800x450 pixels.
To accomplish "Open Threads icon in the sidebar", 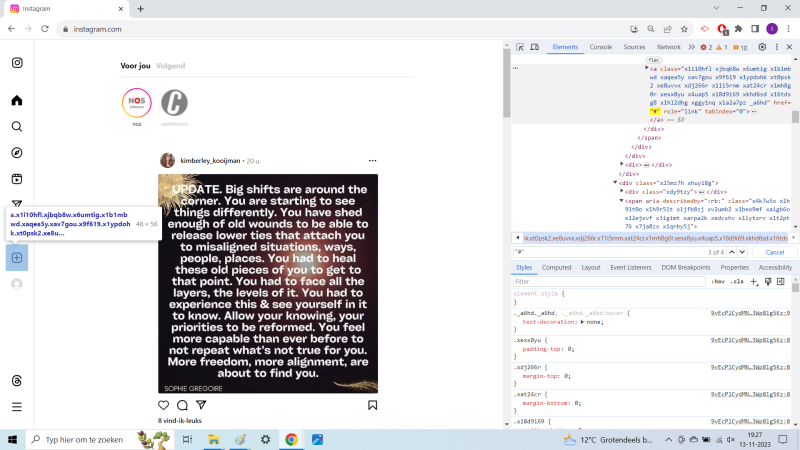I will [x=17, y=381].
